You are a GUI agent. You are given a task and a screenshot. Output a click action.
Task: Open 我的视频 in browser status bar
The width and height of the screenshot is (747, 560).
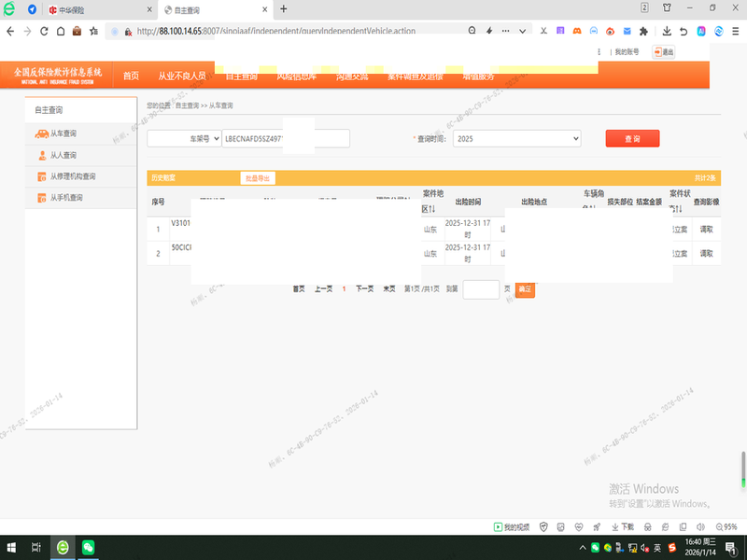(512, 526)
